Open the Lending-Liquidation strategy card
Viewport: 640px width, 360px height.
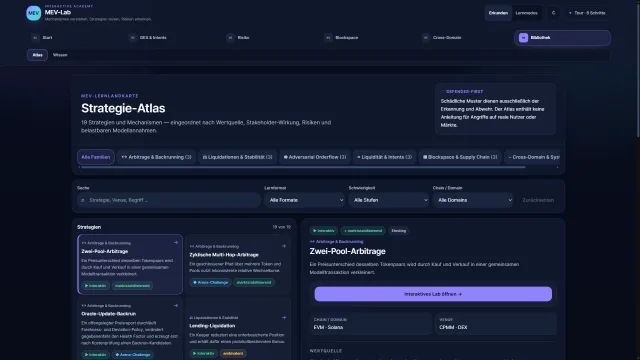click(238, 329)
